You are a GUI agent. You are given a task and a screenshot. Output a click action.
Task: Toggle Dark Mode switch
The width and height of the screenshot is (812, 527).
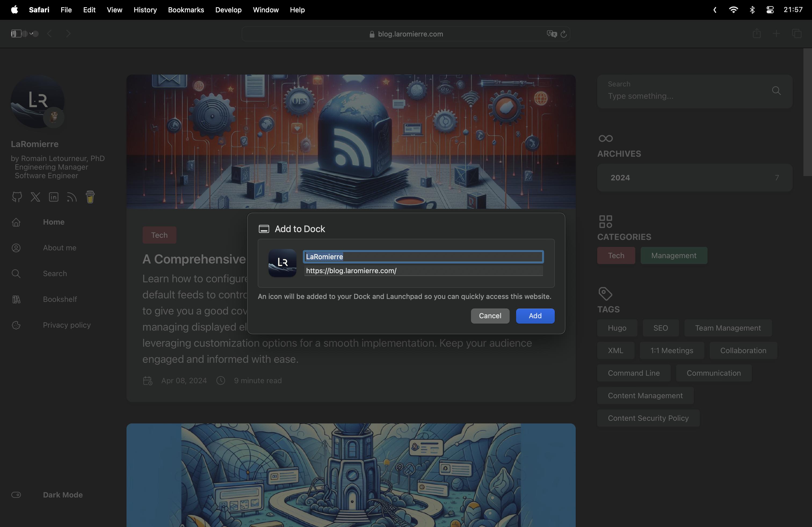click(16, 495)
